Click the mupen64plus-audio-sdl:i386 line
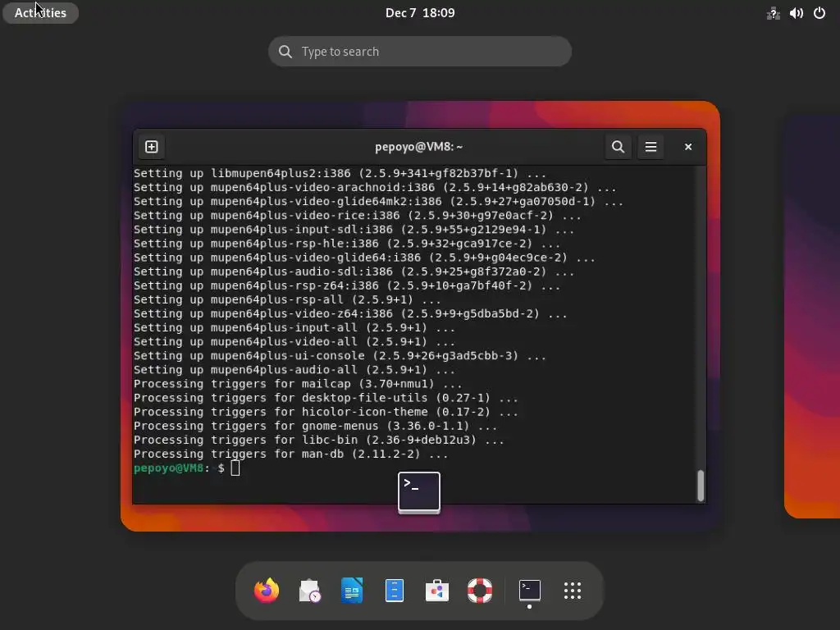 [354, 272]
